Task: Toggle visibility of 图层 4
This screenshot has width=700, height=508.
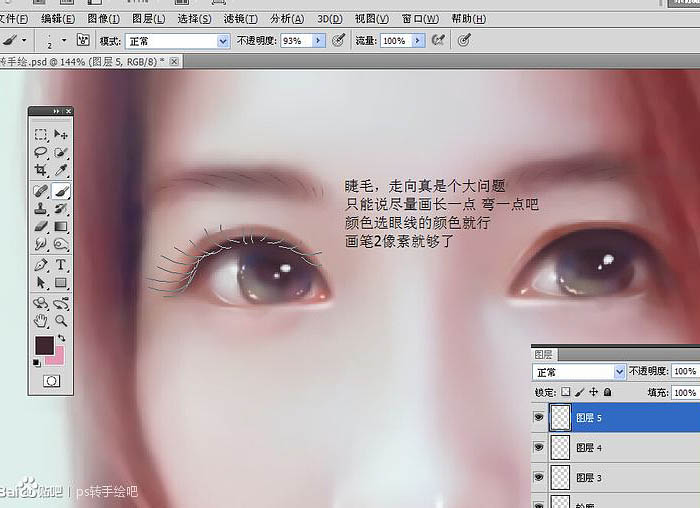Action: point(540,448)
